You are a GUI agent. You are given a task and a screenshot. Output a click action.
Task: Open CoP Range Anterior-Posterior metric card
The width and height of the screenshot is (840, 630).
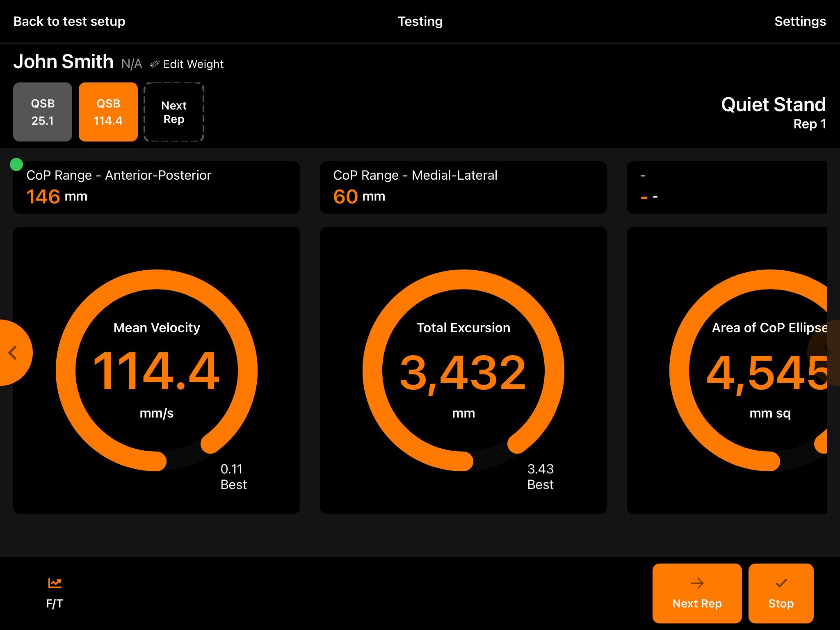coord(157,187)
